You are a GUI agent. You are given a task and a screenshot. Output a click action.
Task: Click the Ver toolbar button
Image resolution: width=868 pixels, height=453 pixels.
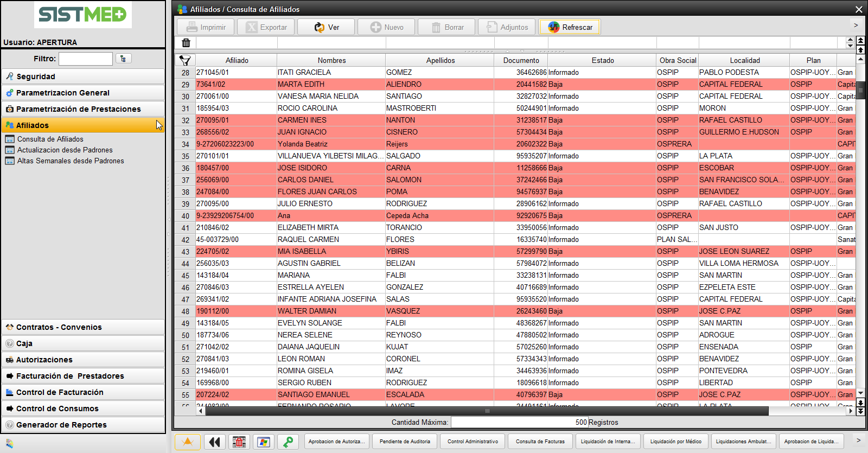coord(326,27)
